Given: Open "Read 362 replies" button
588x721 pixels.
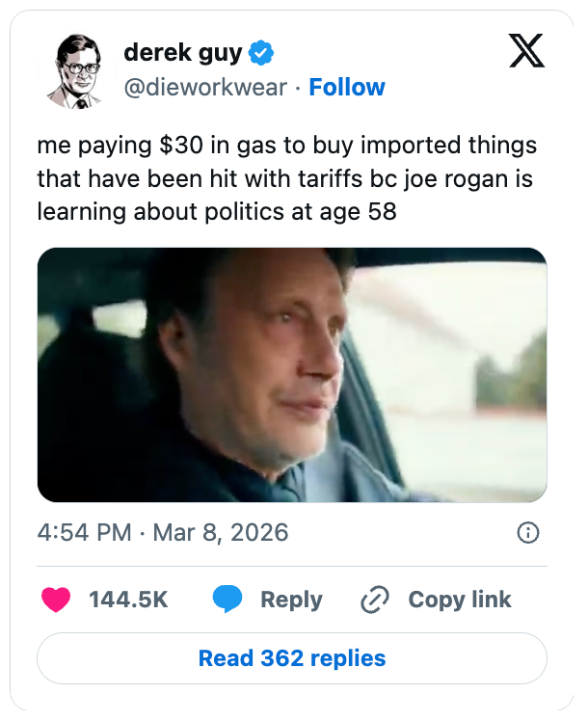Looking at the screenshot, I should pyautogui.click(x=292, y=658).
